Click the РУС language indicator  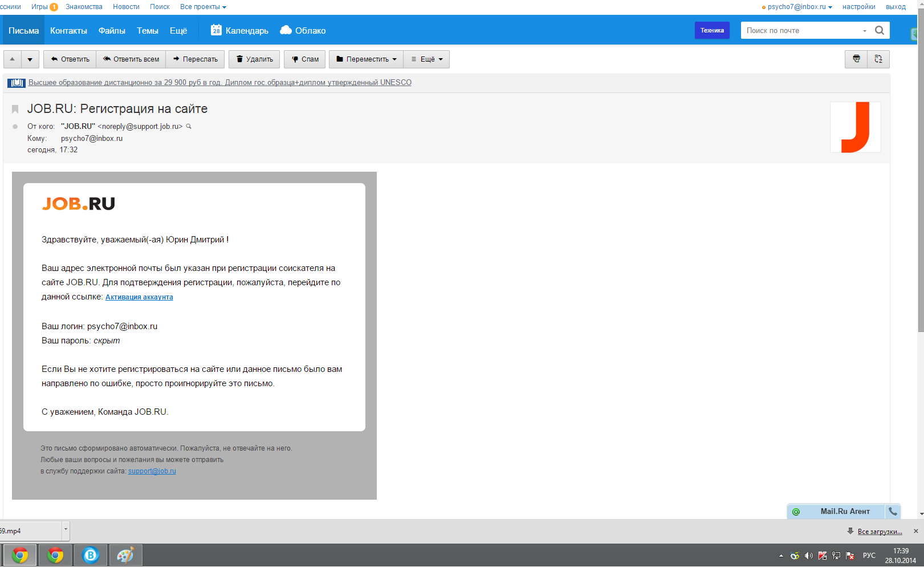pyautogui.click(x=869, y=556)
